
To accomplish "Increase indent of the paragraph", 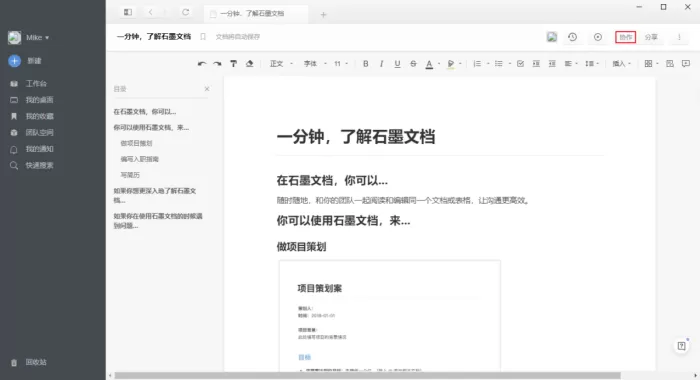I will [536, 64].
